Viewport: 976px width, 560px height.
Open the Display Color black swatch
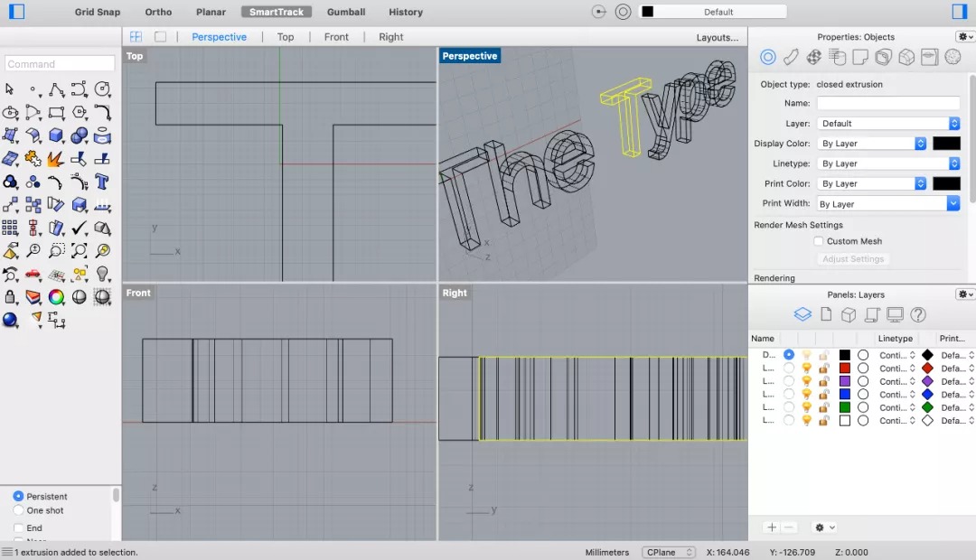(x=946, y=143)
